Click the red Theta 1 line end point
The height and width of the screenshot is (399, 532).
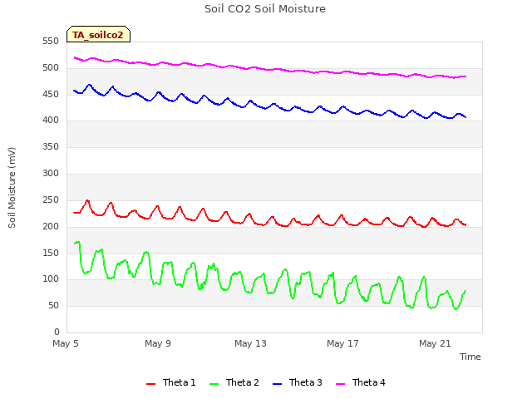click(465, 225)
